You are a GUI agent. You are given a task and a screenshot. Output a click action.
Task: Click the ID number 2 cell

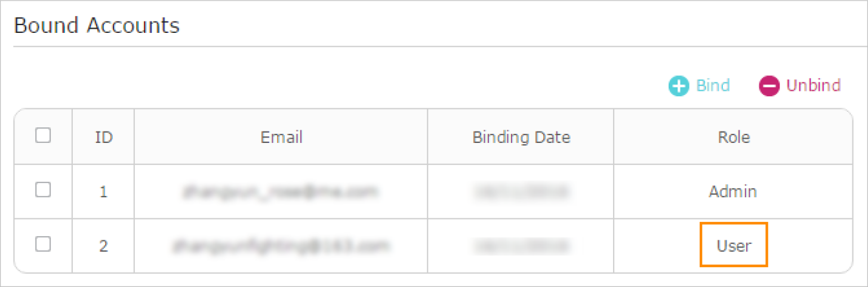[x=104, y=246]
